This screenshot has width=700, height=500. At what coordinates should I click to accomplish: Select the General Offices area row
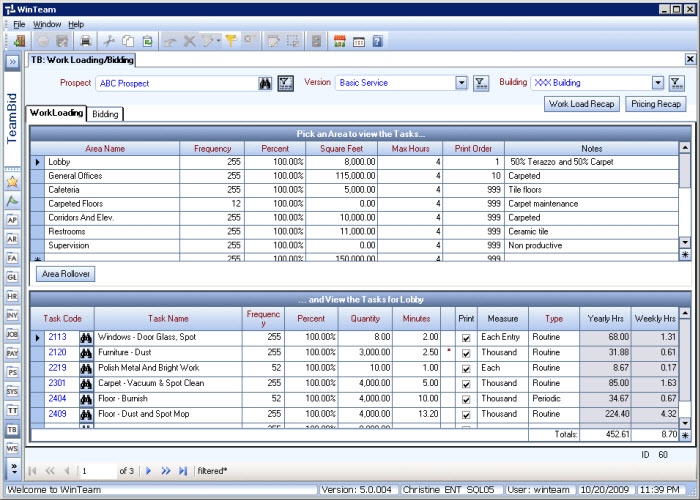pos(354,176)
